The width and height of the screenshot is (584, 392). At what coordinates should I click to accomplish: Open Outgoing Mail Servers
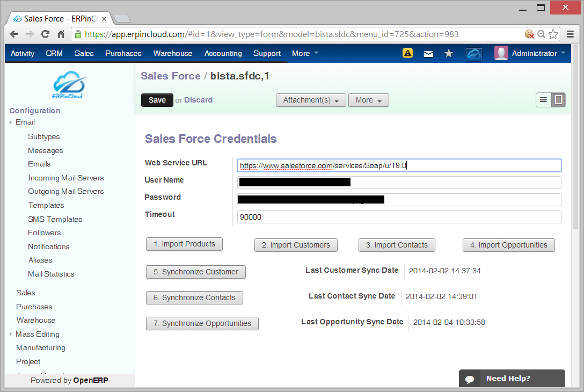coord(66,192)
